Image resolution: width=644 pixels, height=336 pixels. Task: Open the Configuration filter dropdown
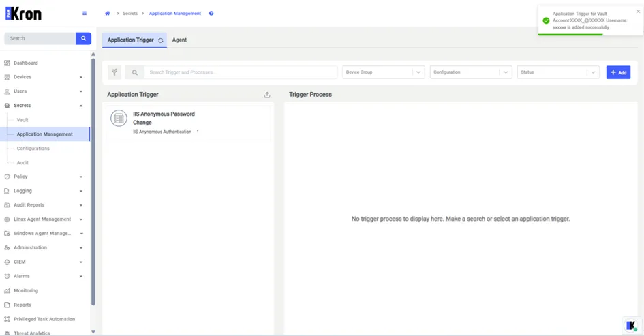tap(471, 72)
